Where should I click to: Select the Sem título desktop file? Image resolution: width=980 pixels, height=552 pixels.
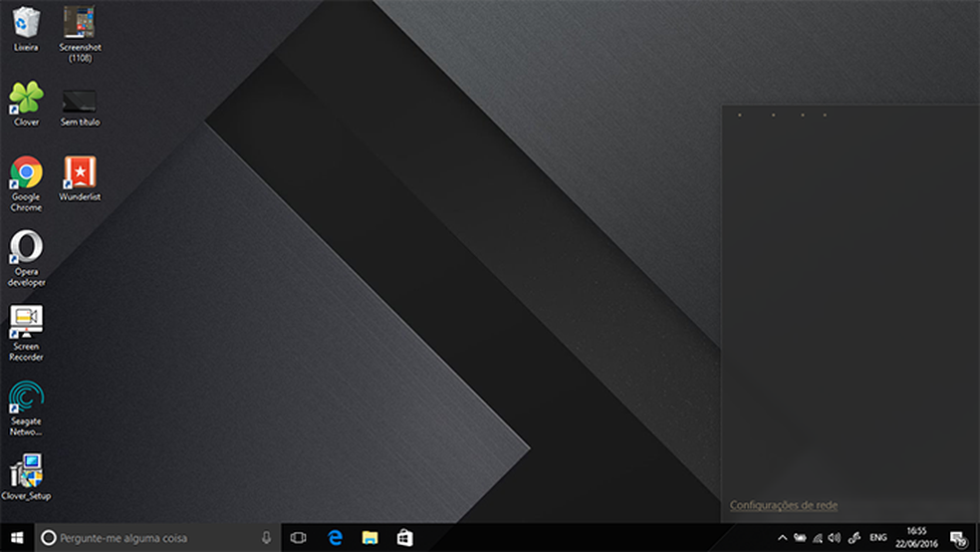tap(80, 108)
